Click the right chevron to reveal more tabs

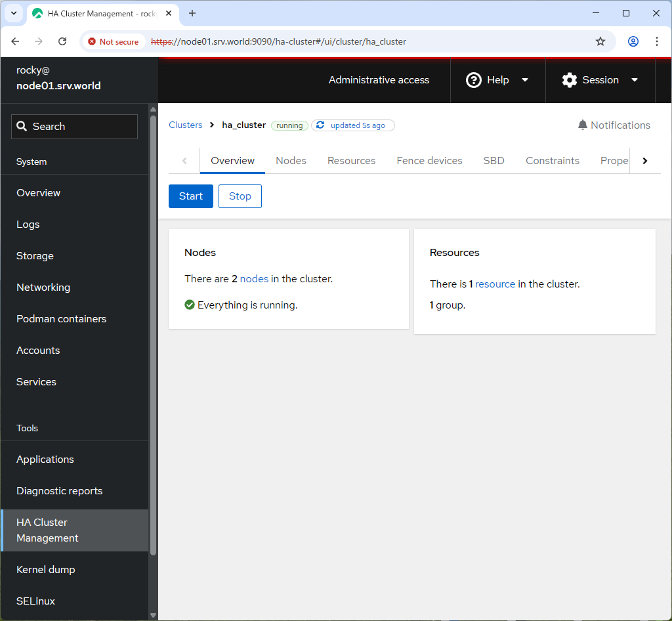point(644,160)
